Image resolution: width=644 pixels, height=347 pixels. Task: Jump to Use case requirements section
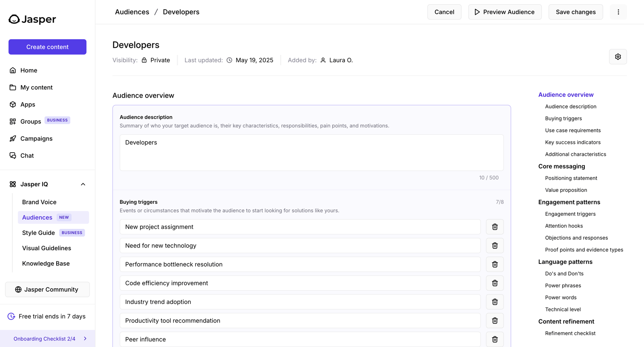tap(573, 130)
